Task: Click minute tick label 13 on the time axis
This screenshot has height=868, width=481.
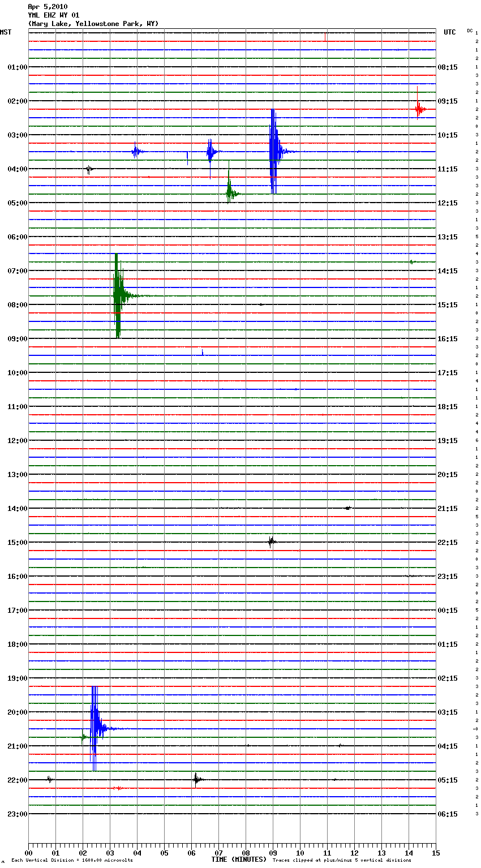Action: [x=381, y=853]
